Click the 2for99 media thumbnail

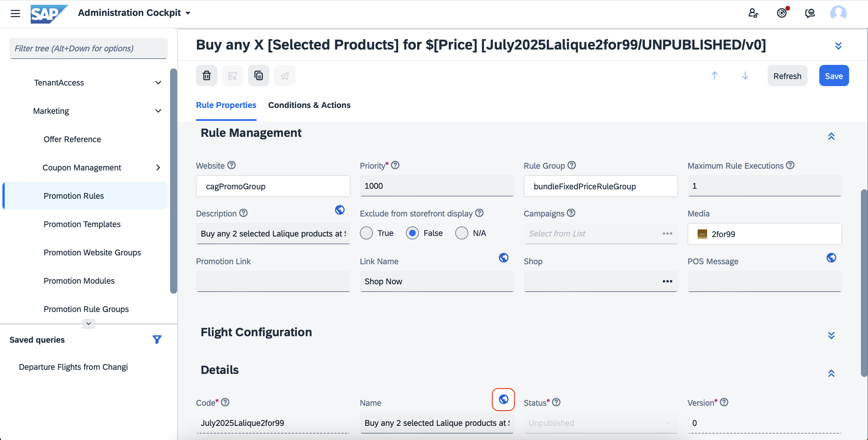tap(702, 234)
